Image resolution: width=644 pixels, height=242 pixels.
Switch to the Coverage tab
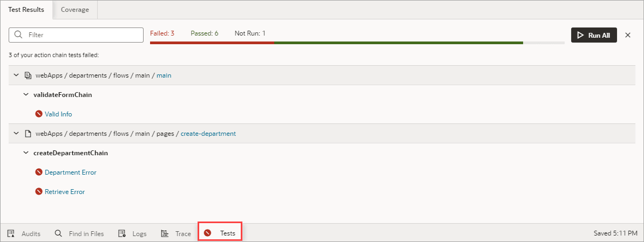tap(74, 10)
